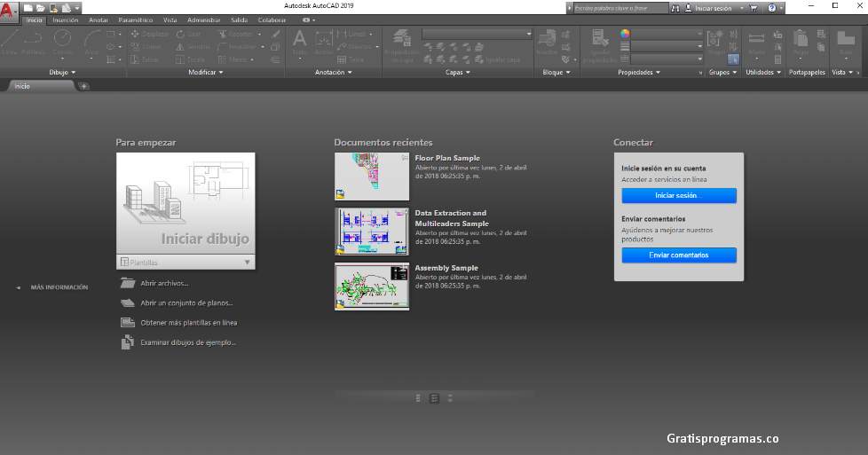Click the folder icon beside Abrir archivos

(126, 283)
